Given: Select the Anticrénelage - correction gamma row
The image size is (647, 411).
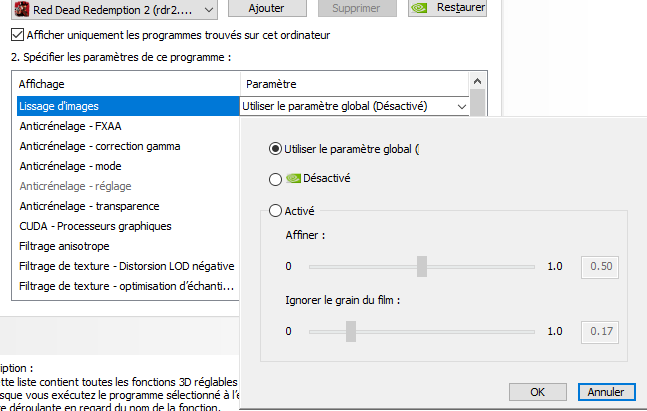Looking at the screenshot, I should pyautogui.click(x=128, y=146).
